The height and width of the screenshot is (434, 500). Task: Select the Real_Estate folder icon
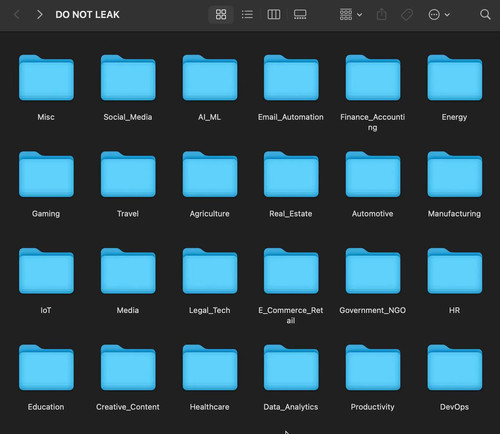(291, 174)
